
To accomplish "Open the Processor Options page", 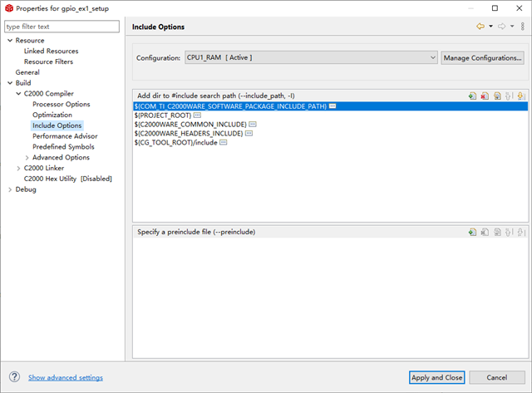I will [61, 104].
